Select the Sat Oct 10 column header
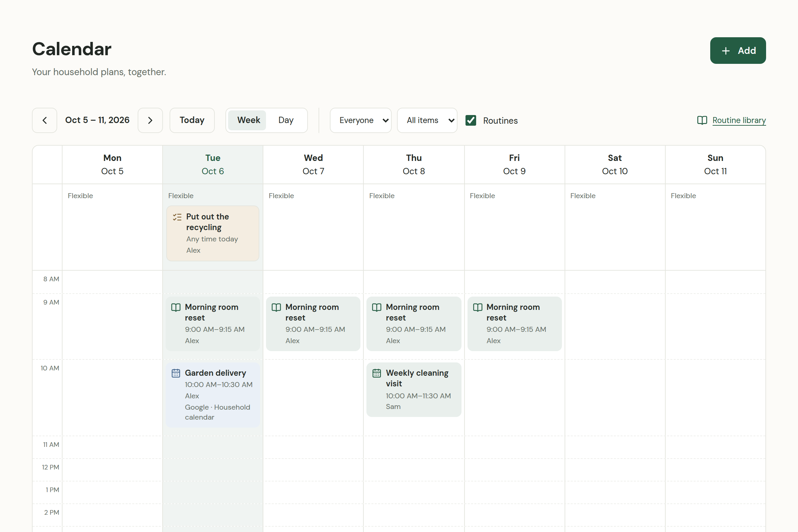798x532 pixels. pyautogui.click(x=615, y=165)
